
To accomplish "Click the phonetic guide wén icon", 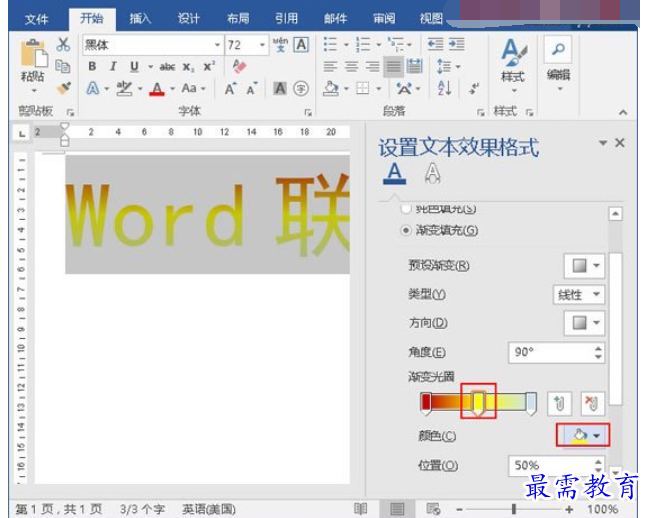I will coord(280,45).
